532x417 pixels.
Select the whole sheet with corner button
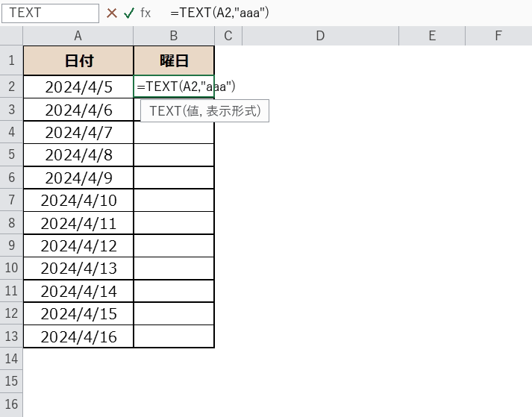click(11, 36)
